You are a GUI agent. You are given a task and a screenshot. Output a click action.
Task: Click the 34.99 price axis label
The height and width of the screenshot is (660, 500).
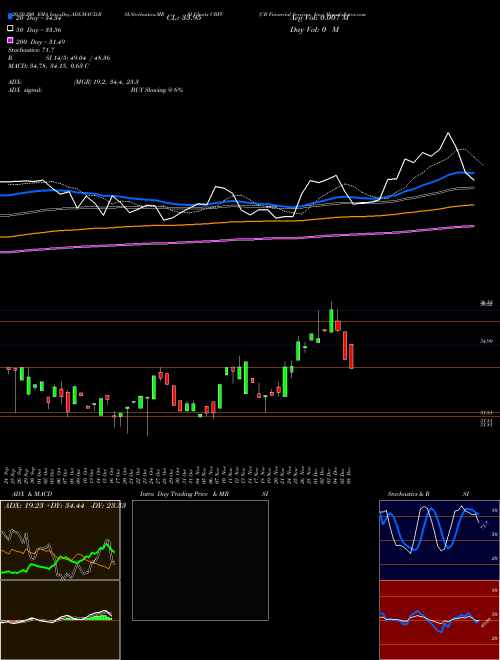point(487,341)
